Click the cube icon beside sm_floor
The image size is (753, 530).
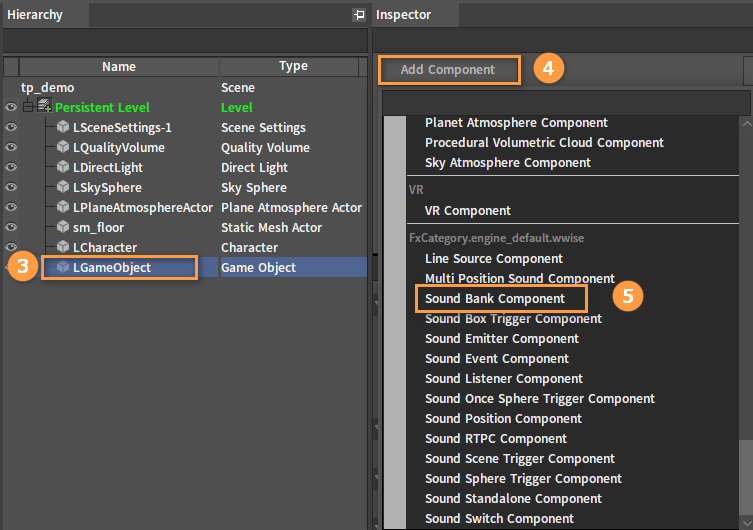click(x=63, y=227)
